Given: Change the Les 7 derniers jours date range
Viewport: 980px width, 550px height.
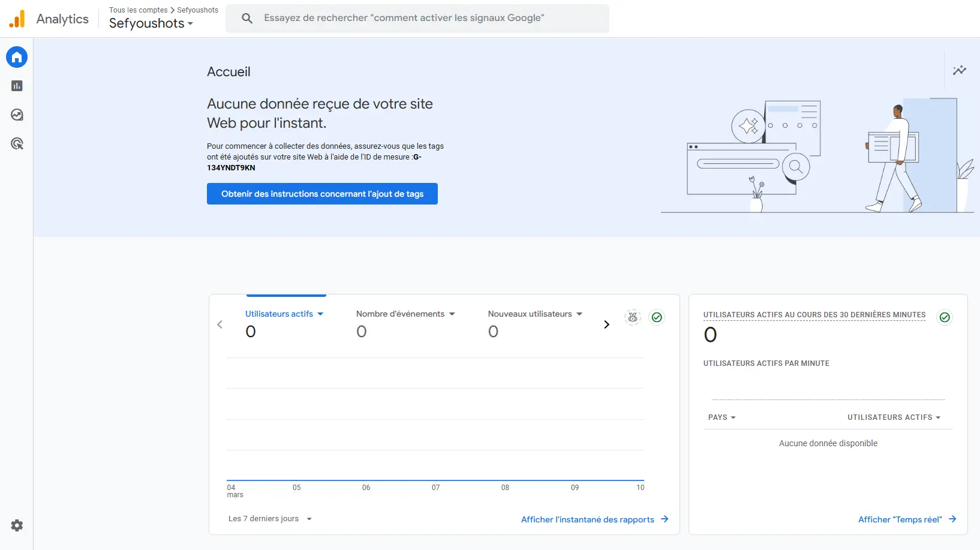Looking at the screenshot, I should coord(270,519).
